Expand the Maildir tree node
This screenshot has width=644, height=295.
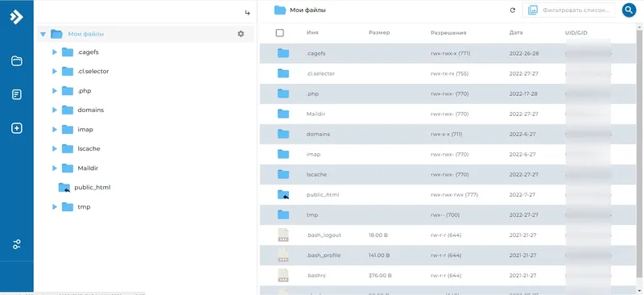coord(54,168)
